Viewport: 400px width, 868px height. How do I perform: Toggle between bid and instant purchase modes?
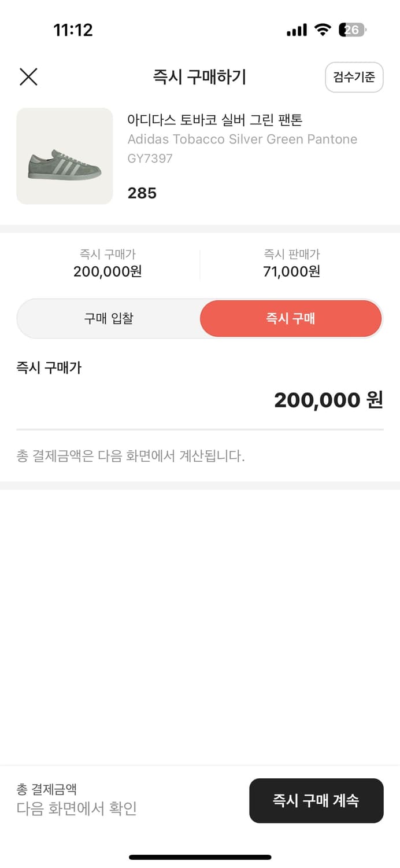[199, 318]
